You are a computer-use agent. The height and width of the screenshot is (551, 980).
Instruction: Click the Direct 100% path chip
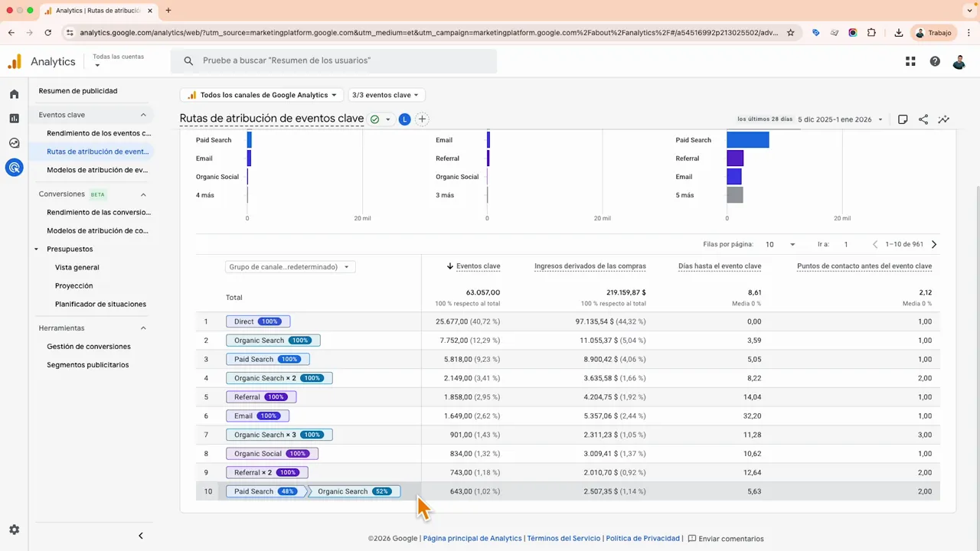(x=258, y=322)
